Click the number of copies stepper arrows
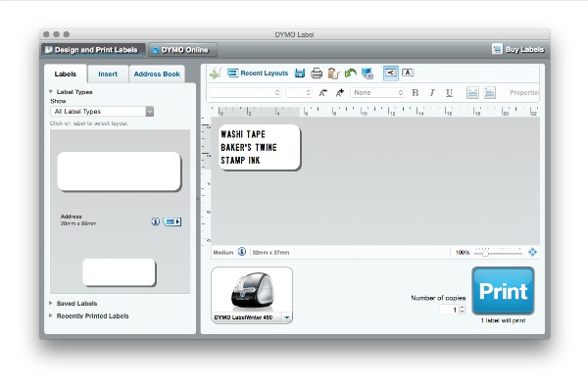588x388 pixels. coord(462,310)
